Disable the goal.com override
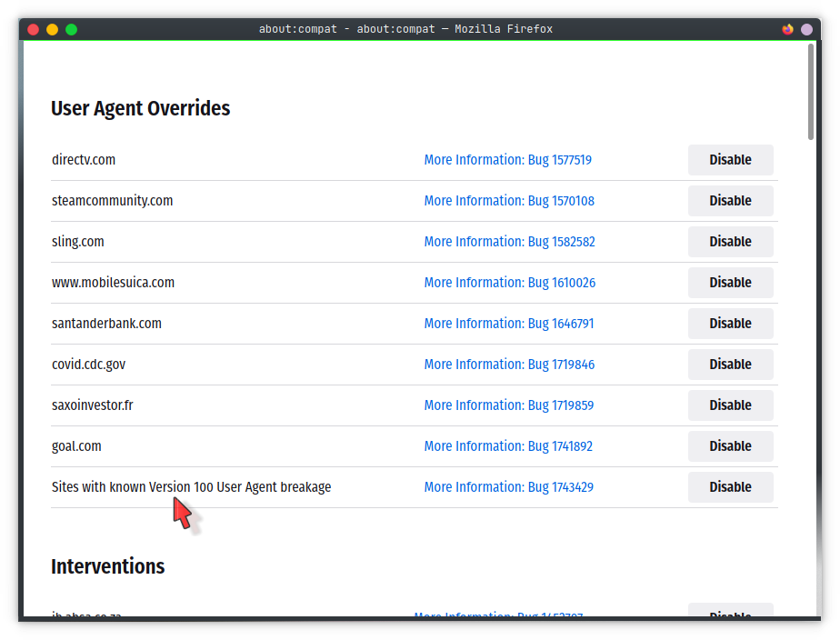 (x=730, y=446)
